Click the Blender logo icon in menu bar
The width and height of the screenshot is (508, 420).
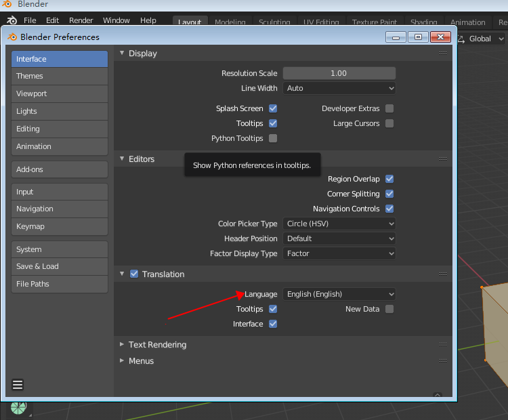click(x=12, y=20)
